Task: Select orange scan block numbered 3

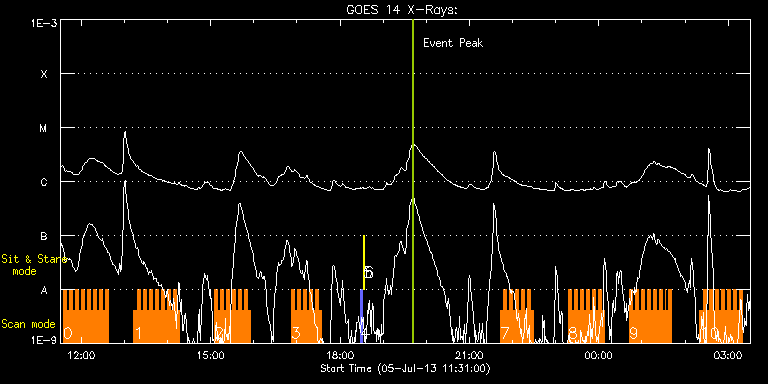Action: click(306, 316)
